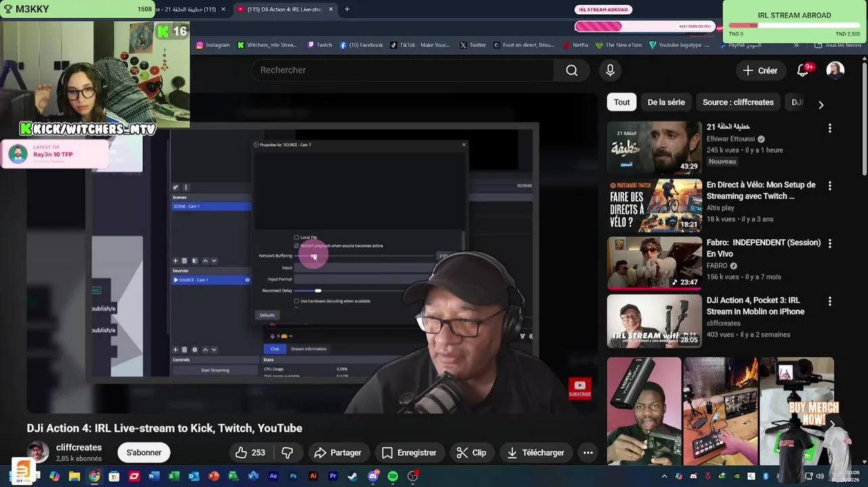Open options for DJI Action 4, Pocket 3 video
Viewport: 868px width, 487px height.
830,301
